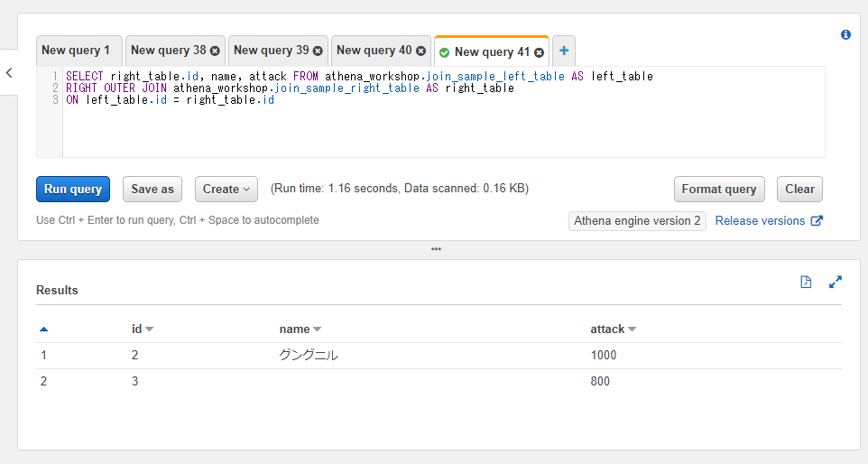The width and height of the screenshot is (868, 464).
Task: Close the New query 38 tab
Action: (x=215, y=51)
